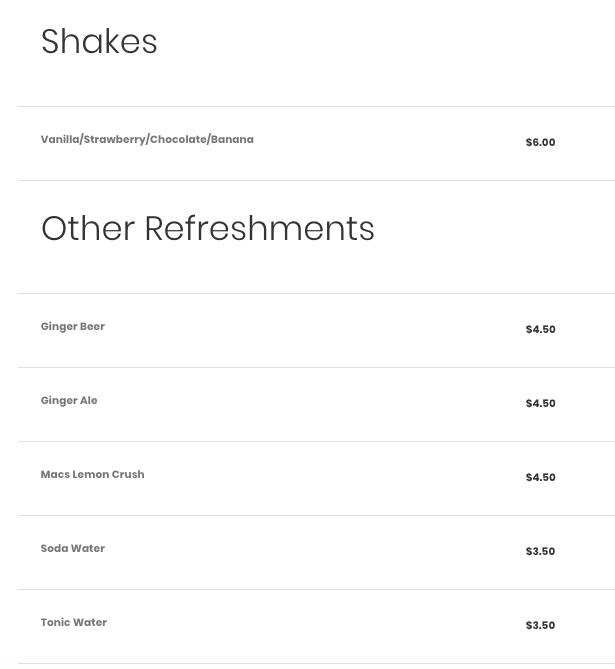Select the Ginger Beer menu item
Screen dimensions: 615x669
[x=73, y=327]
